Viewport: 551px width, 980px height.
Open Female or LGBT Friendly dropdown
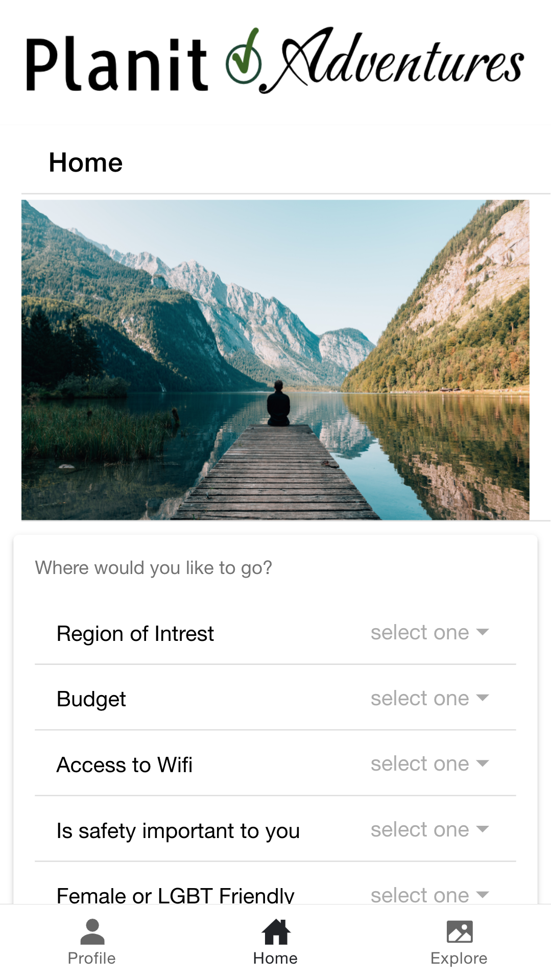tap(428, 895)
